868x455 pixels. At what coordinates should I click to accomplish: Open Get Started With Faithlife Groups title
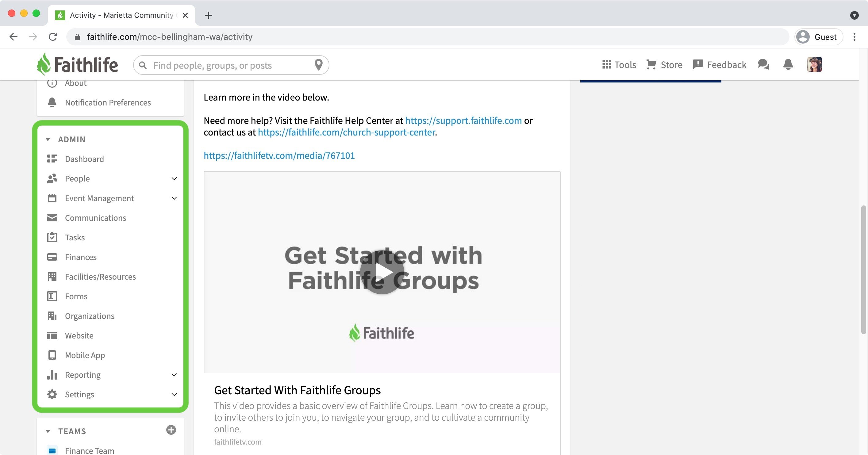(297, 390)
